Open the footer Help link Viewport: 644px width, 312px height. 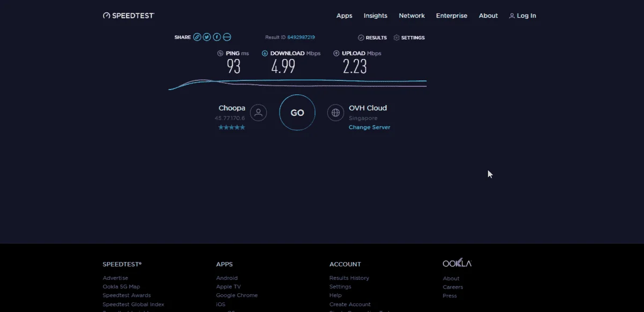pos(335,295)
